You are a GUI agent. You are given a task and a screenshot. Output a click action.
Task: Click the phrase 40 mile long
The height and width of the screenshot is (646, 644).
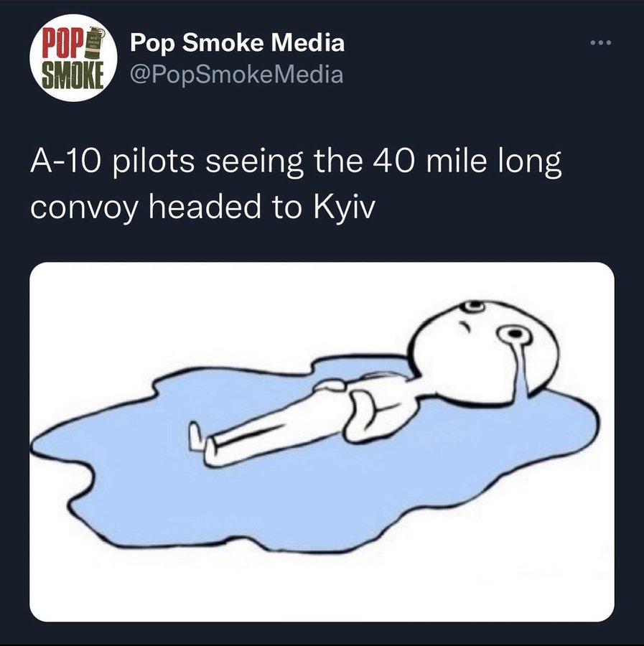click(467, 161)
